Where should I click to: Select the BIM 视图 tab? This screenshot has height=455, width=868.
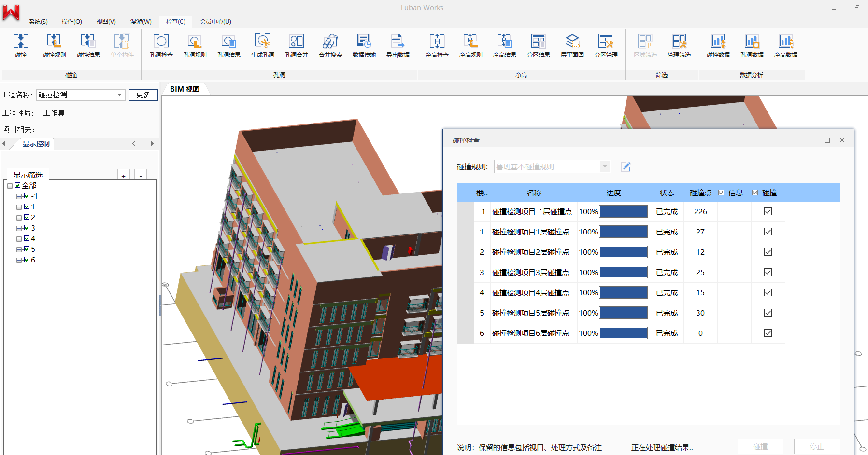pos(185,89)
